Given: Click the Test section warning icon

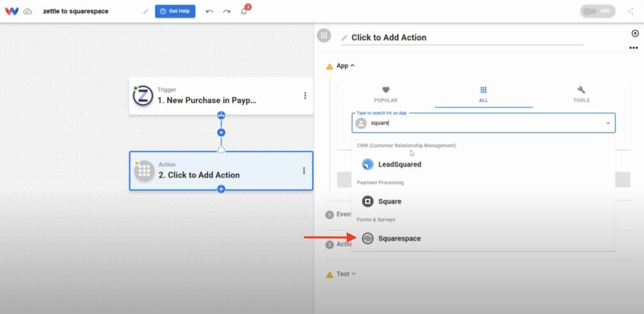Looking at the screenshot, I should click(330, 274).
